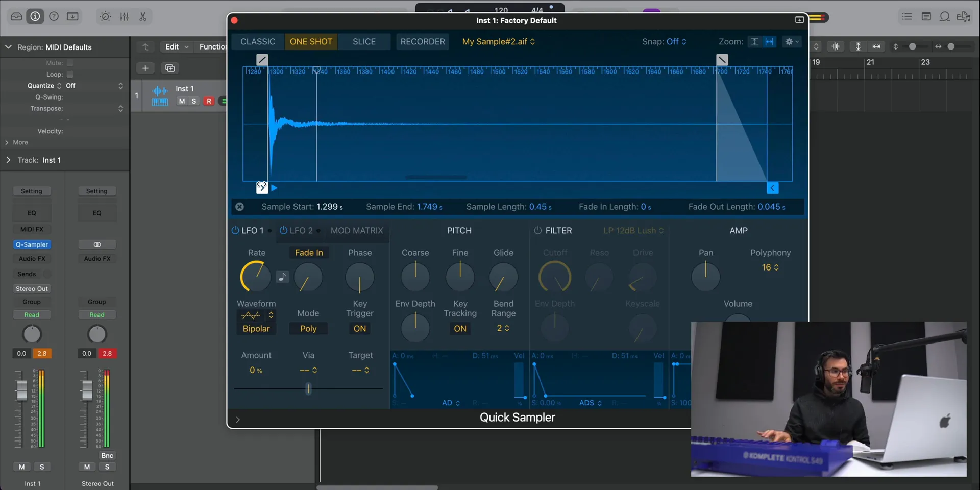Switch to RECORDER mode tab

(423, 42)
